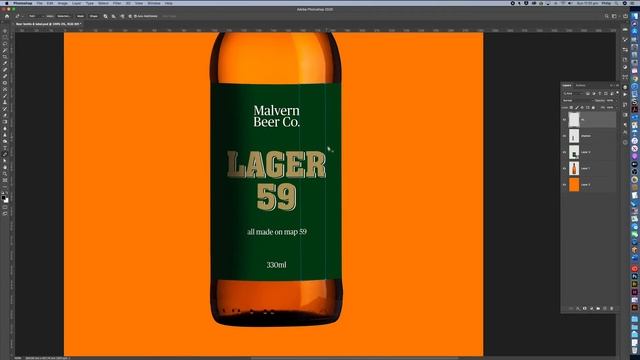Open the Layers panel flyout menu
Image resolution: width=640 pixels, height=360 pixels.
(617, 85)
